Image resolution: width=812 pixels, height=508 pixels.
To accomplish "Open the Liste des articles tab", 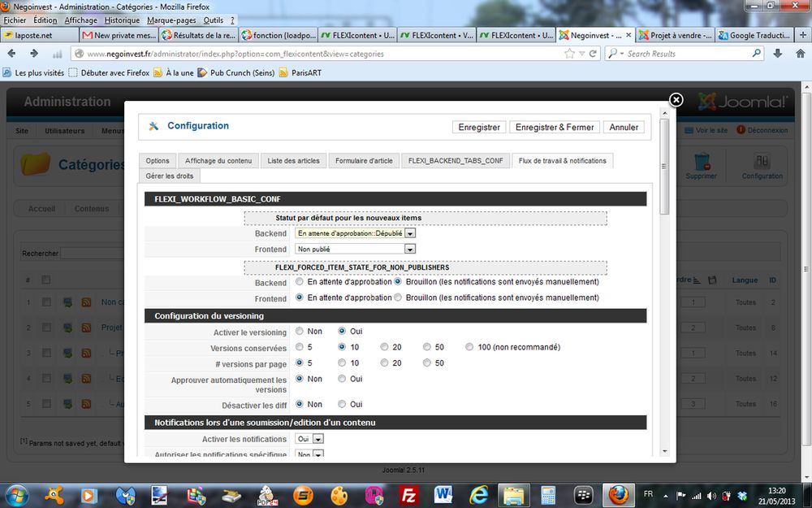I will click(294, 161).
